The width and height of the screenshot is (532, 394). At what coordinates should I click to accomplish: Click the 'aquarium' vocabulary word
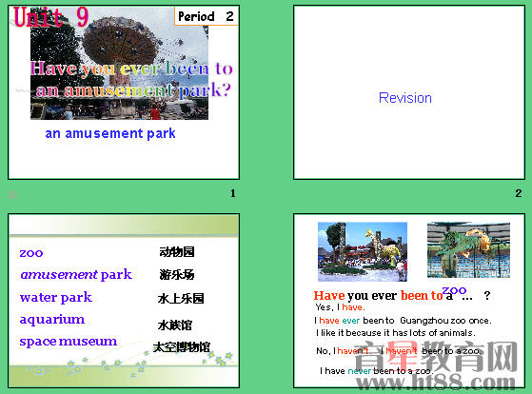point(52,320)
